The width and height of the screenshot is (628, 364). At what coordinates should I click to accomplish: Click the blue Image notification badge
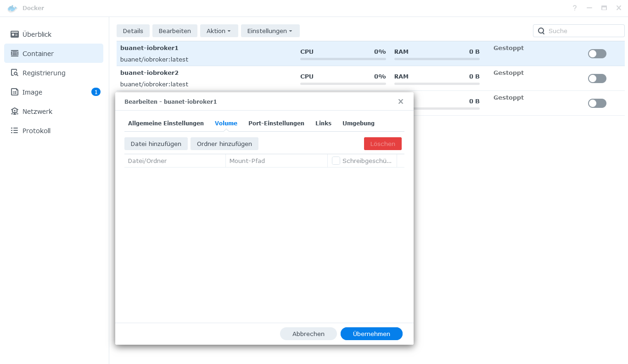(95, 92)
